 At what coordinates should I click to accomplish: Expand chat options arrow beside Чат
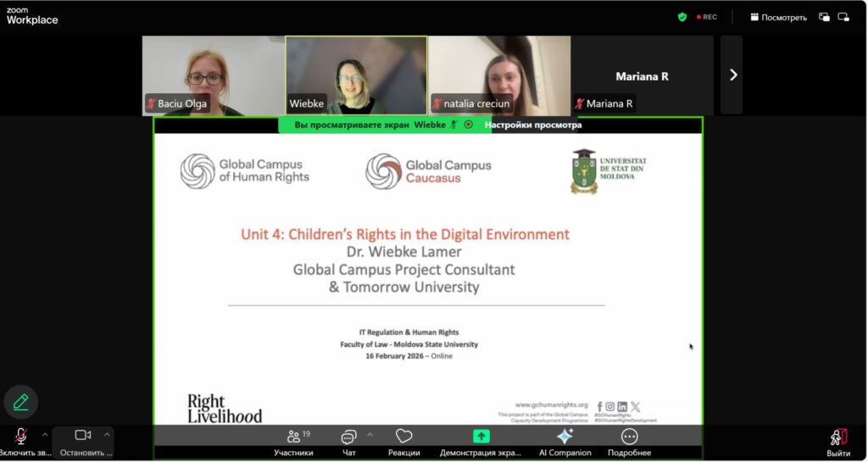370,435
